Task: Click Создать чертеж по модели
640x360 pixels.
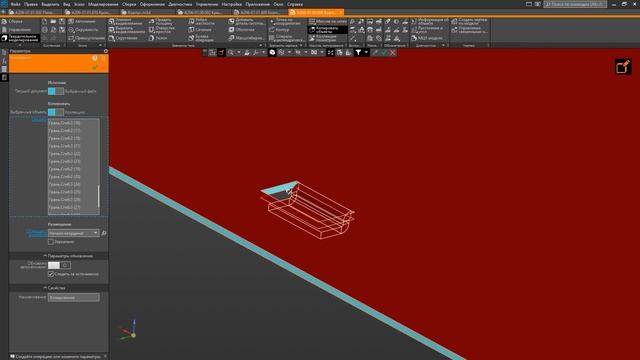Action: coord(469,21)
